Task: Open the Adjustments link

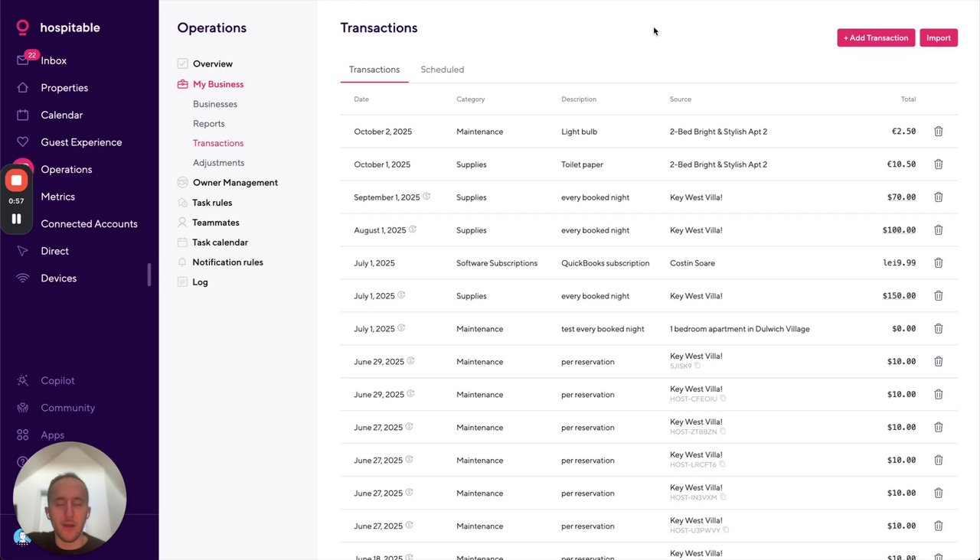Action: (x=218, y=163)
